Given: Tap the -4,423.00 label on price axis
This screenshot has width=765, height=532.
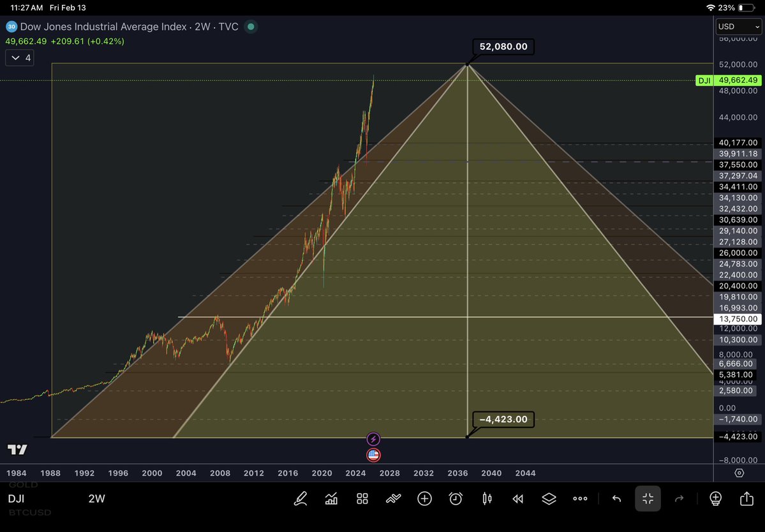Looking at the screenshot, I should point(738,436).
